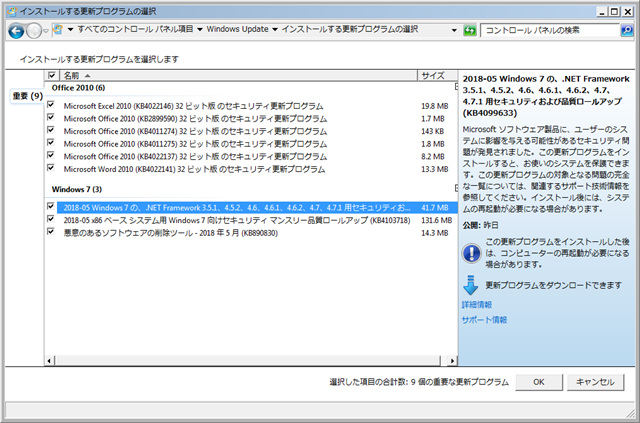
Task: Expand dropdown arrow before インストールする更新プログラムの選択 breadcrumb
Action: click(x=275, y=30)
